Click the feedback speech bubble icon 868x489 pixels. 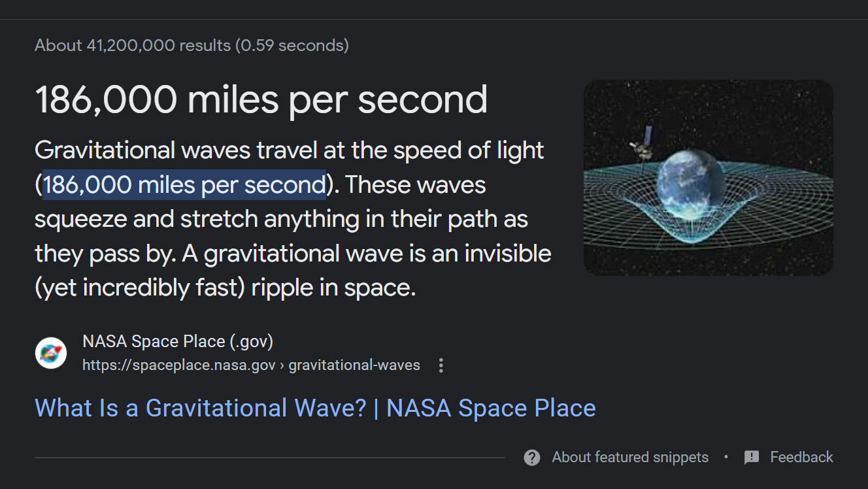coord(752,458)
